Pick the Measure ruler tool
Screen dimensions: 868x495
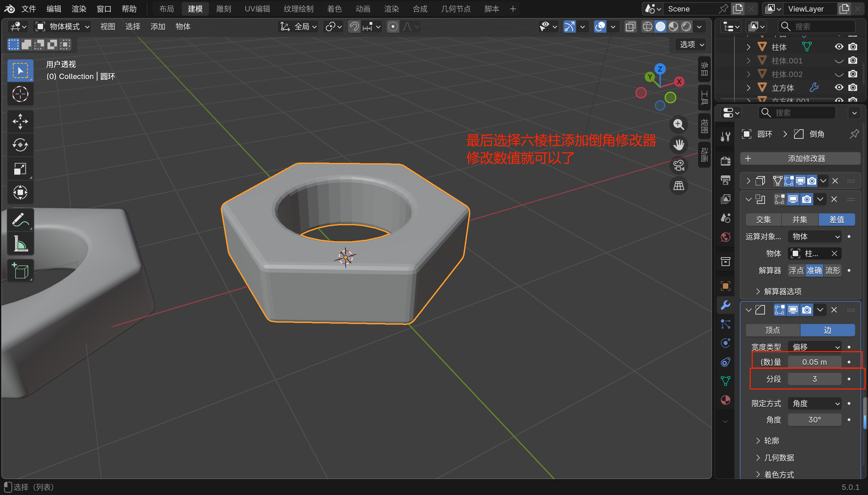pyautogui.click(x=20, y=244)
